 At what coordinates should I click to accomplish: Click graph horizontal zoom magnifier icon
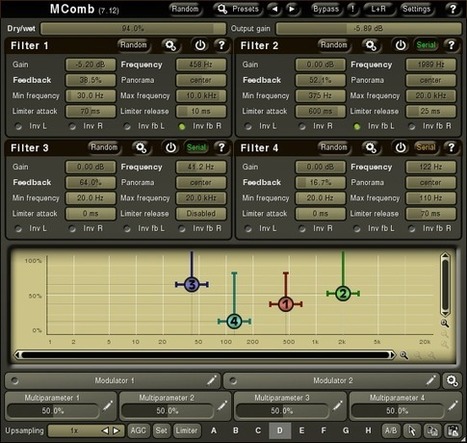pos(404,355)
